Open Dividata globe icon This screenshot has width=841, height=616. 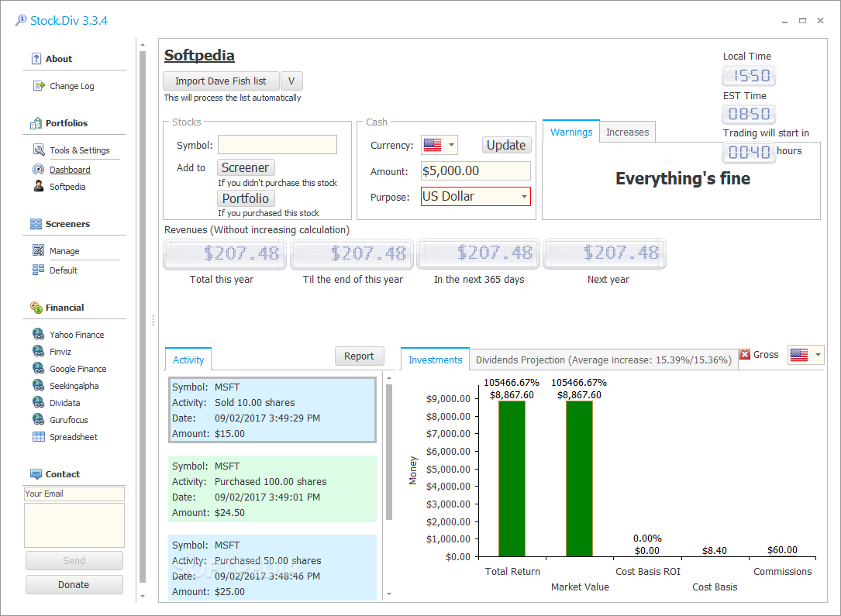(39, 403)
